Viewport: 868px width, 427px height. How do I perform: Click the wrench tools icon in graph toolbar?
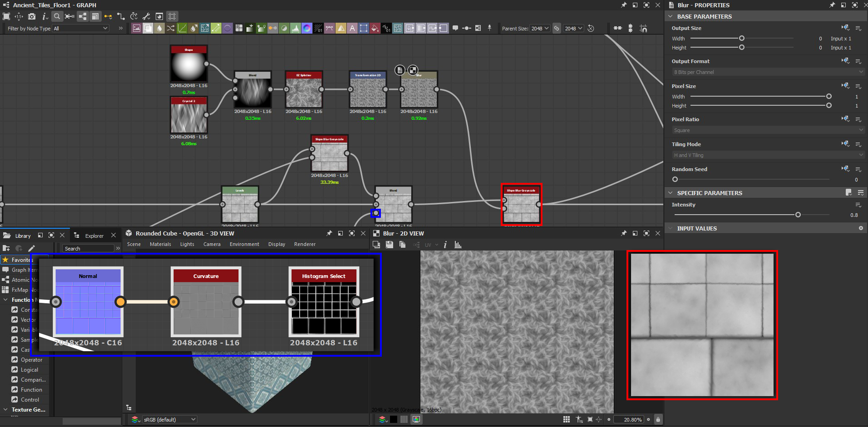(x=146, y=16)
